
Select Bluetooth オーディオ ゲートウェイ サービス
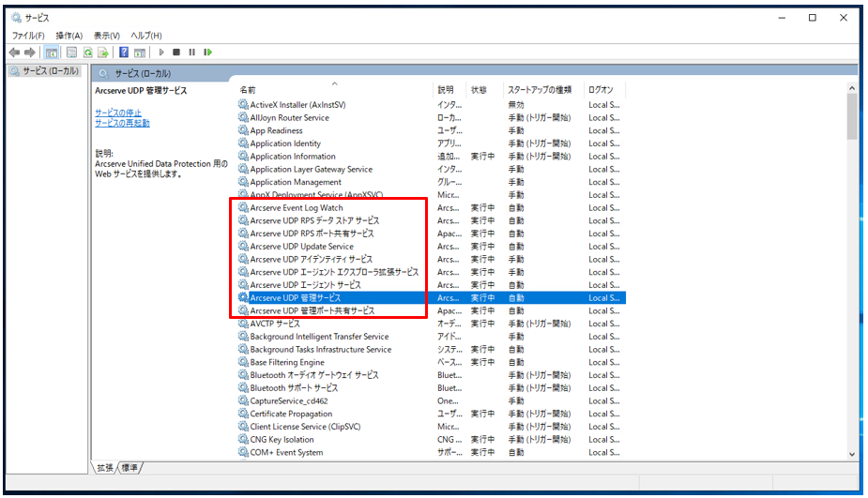click(x=314, y=374)
